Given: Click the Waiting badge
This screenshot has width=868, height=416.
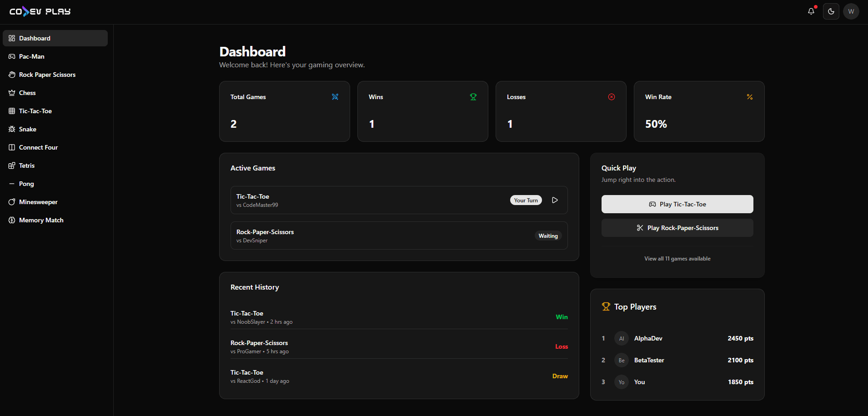Looking at the screenshot, I should coord(548,236).
